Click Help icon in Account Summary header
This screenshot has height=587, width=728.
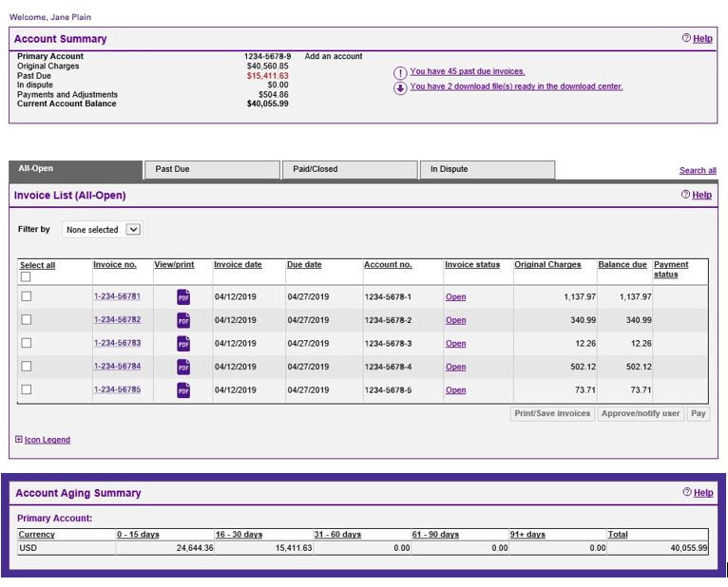[686, 39]
